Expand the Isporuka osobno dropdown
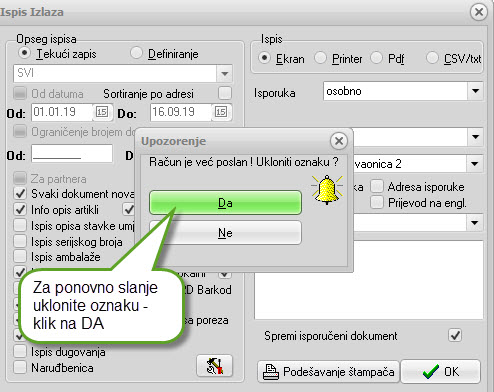The width and height of the screenshot is (494, 392). (475, 91)
